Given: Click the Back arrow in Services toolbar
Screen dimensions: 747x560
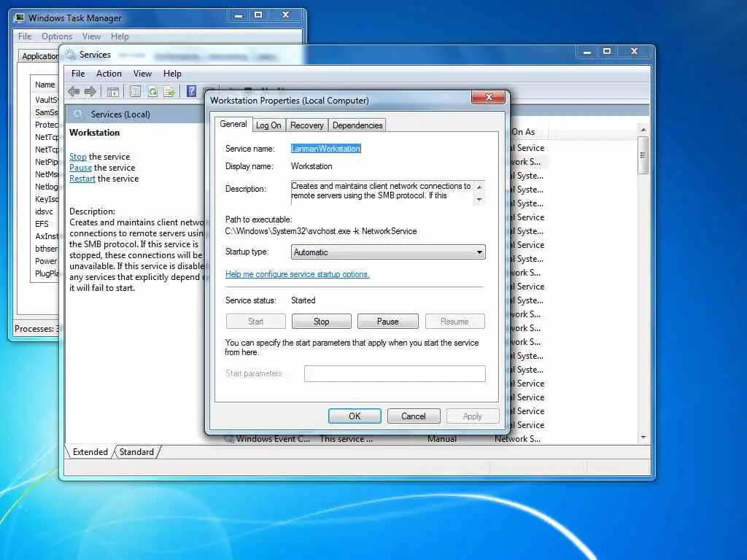Looking at the screenshot, I should [74, 91].
